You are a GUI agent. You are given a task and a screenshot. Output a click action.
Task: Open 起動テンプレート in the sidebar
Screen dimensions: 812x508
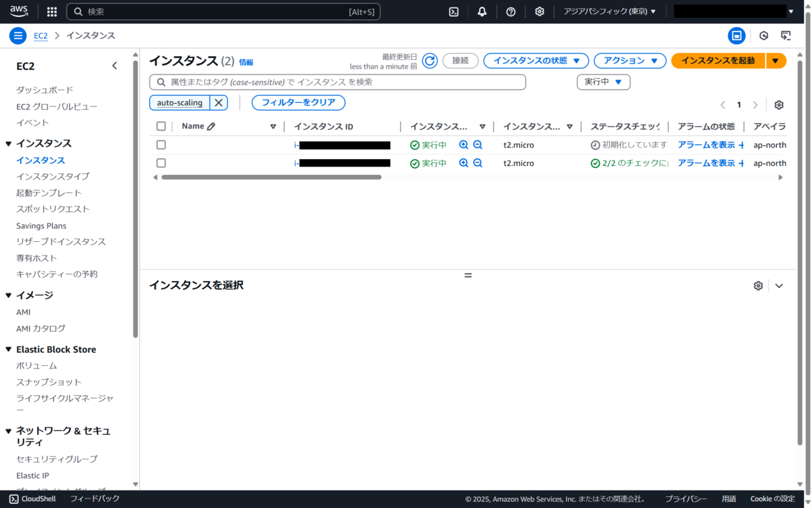tap(49, 193)
